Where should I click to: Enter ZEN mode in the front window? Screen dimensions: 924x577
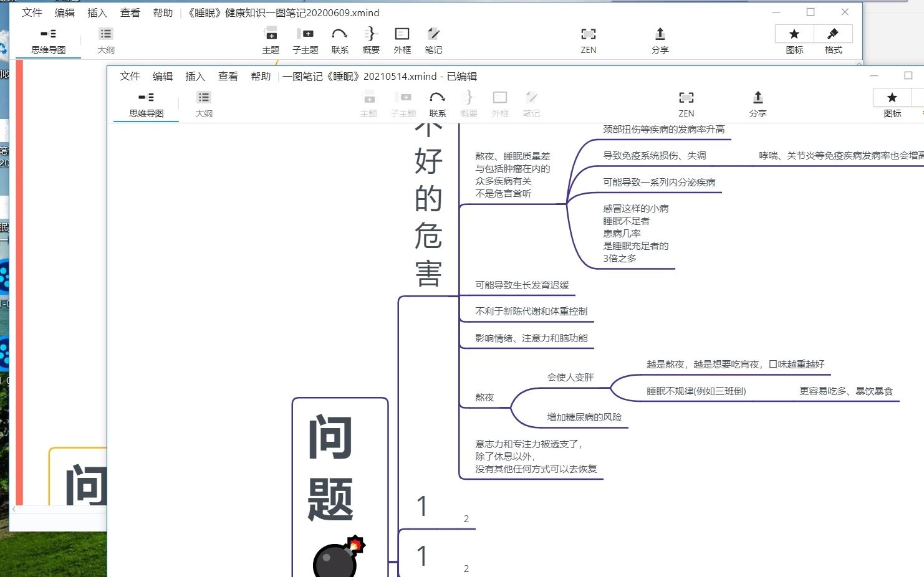click(686, 104)
